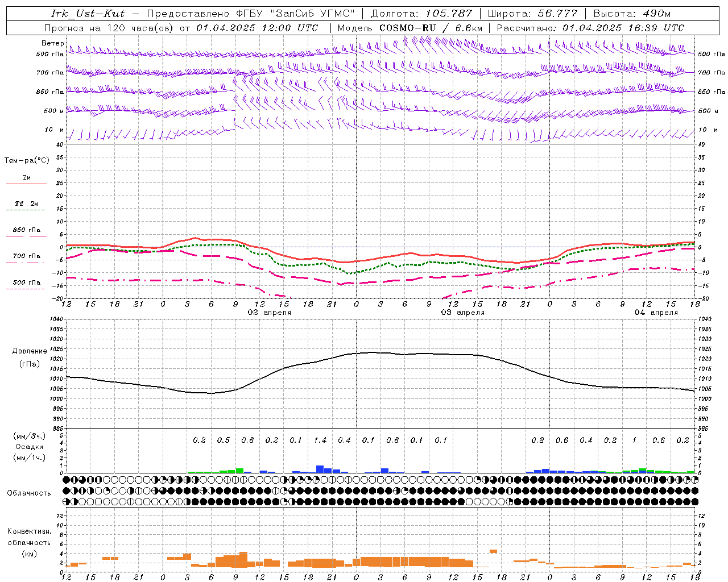Click the Осадки precipitation label
This screenshot has height=582, width=728.
tap(29, 447)
